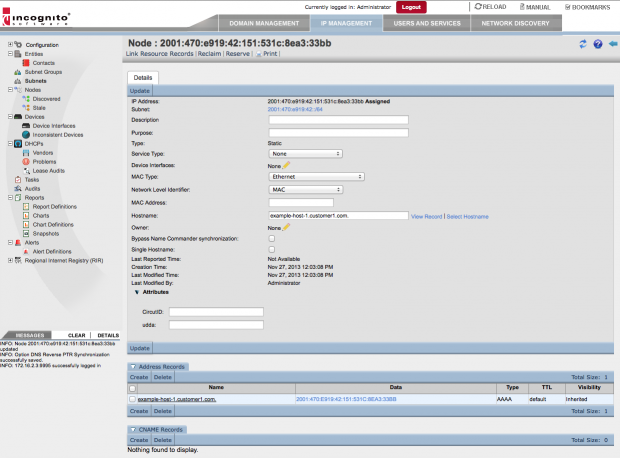This screenshot has width=620, height=458.
Task: Click the Print printer icon
Action: [259, 54]
